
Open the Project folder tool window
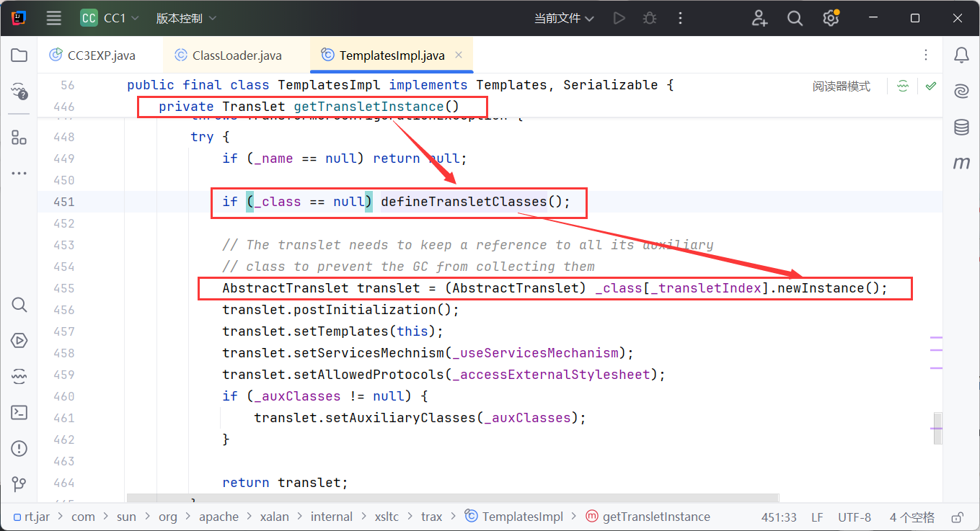19,55
